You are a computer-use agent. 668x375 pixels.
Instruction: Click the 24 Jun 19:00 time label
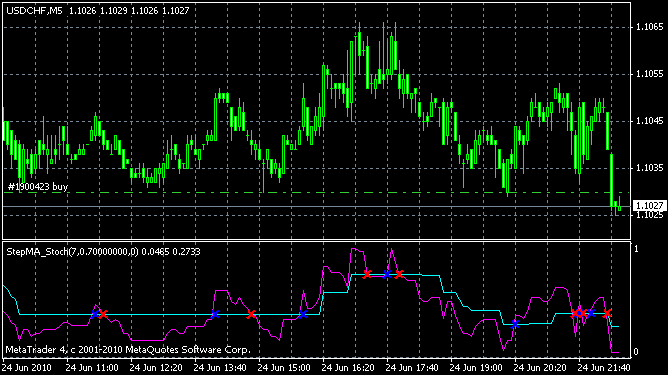pos(476,367)
